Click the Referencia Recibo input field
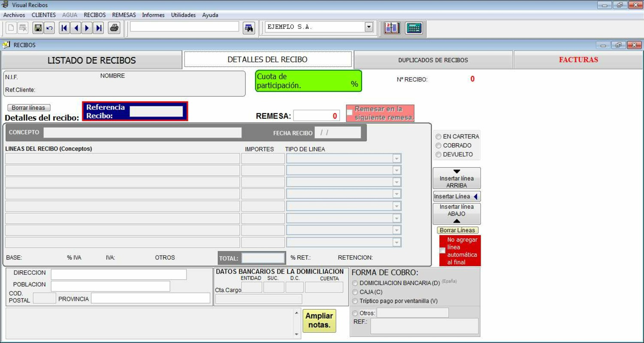 (156, 111)
